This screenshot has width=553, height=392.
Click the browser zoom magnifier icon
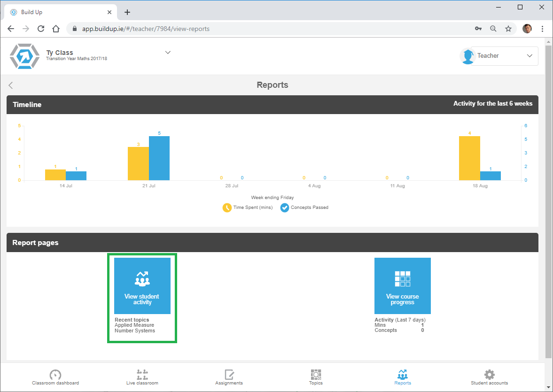(493, 29)
